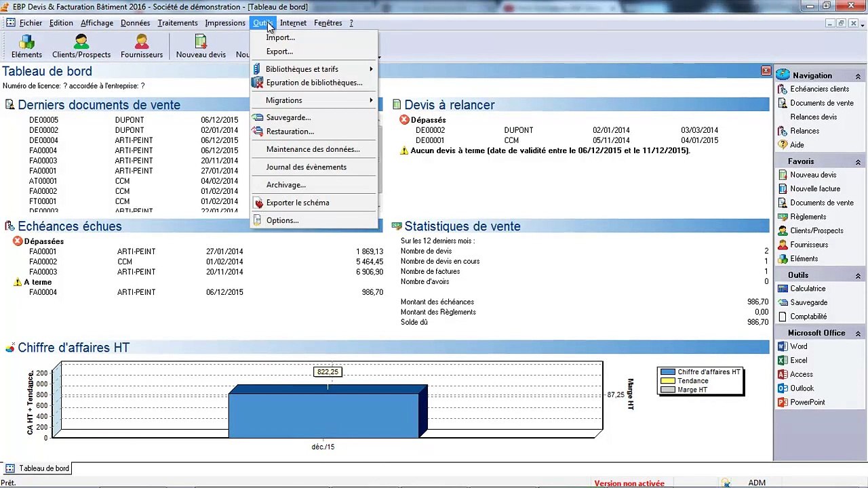
Task: Open Eléments from the top toolbar
Action: click(x=26, y=46)
